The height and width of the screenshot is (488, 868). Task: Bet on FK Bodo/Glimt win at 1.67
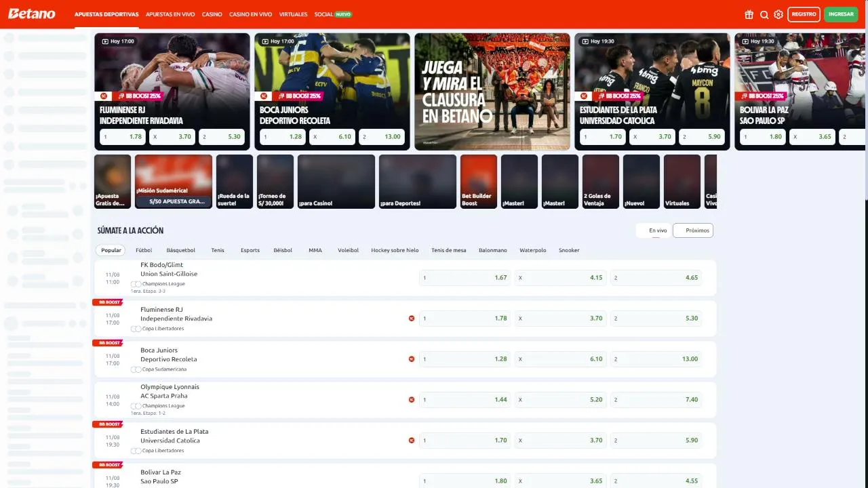[465, 277]
